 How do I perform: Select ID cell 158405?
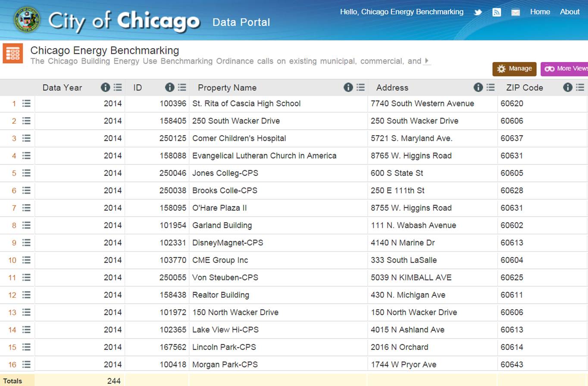click(x=173, y=121)
